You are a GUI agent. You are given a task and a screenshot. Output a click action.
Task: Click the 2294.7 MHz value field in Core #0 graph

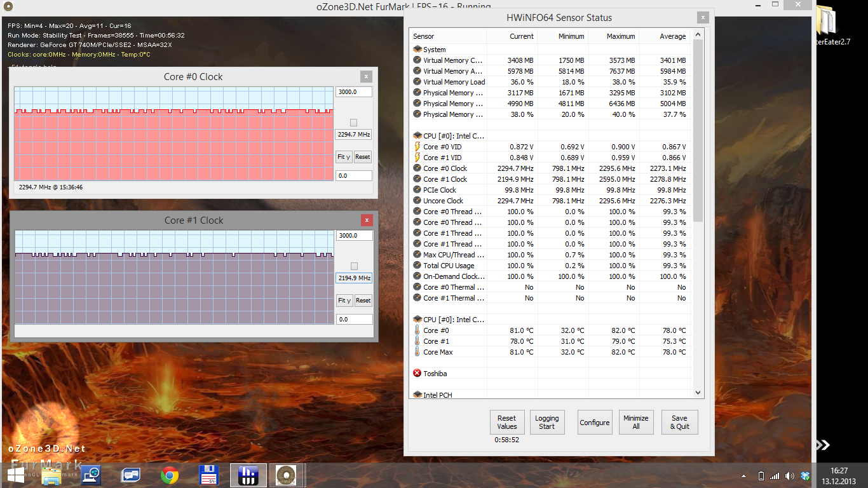pos(353,135)
